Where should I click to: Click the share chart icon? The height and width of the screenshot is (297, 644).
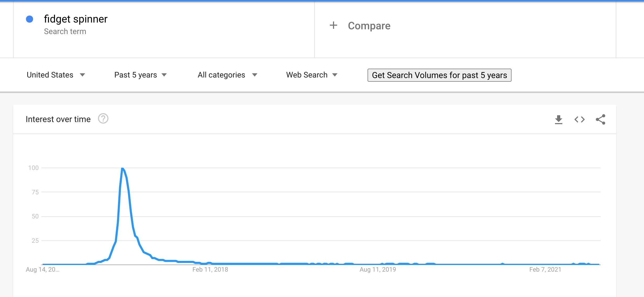(x=600, y=119)
